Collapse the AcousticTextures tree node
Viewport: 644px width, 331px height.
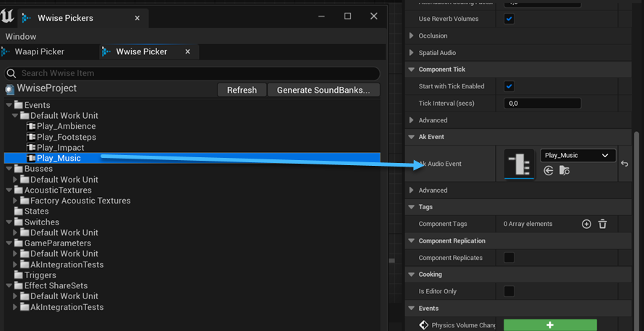tap(9, 190)
